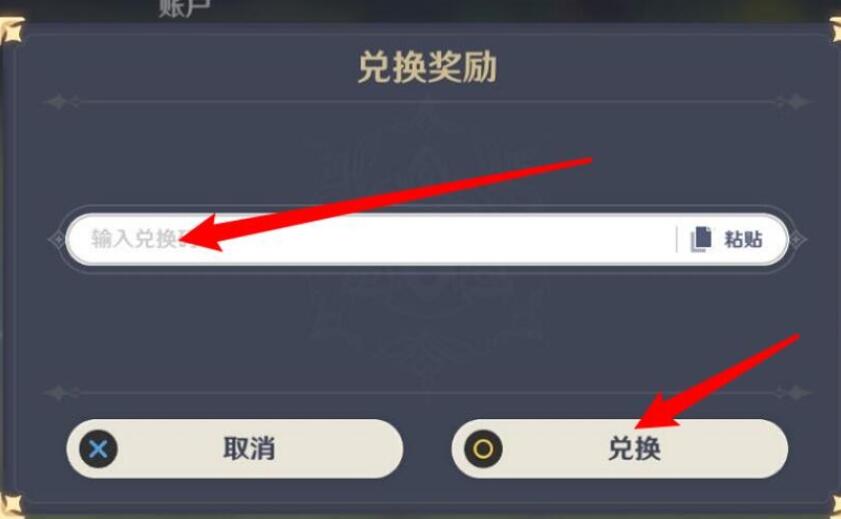Click the star ornament on upper-right divider

point(798,101)
